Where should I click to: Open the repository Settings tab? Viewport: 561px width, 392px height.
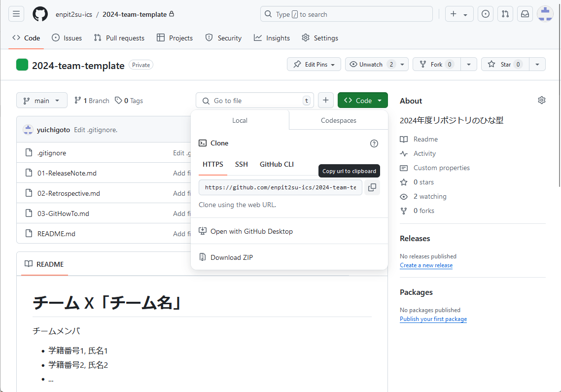tap(320, 38)
